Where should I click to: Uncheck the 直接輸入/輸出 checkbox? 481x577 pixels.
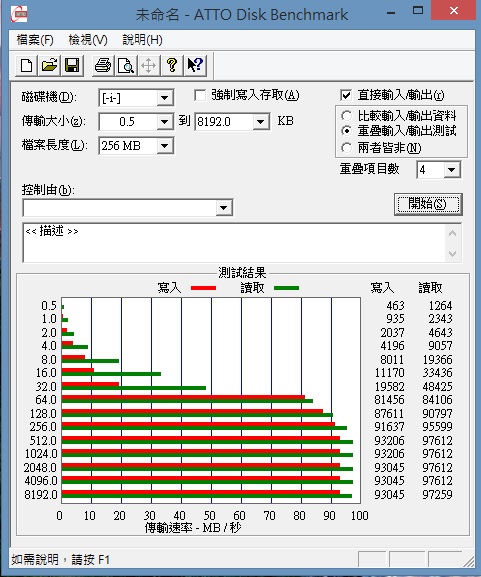(346, 95)
